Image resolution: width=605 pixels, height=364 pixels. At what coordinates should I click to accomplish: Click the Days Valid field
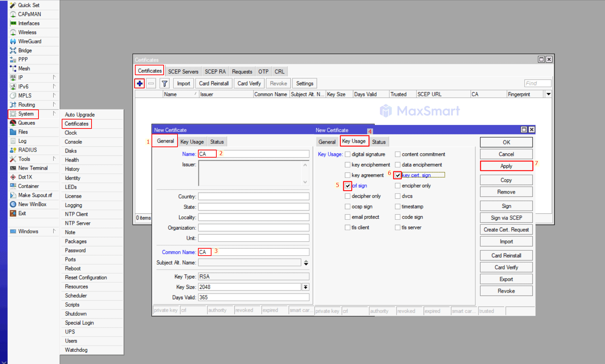tap(253, 298)
